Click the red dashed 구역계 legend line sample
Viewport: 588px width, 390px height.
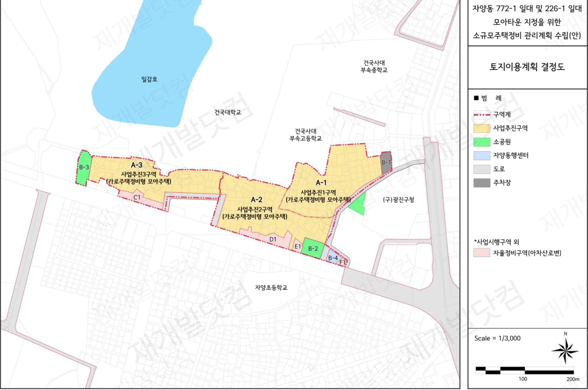point(482,114)
